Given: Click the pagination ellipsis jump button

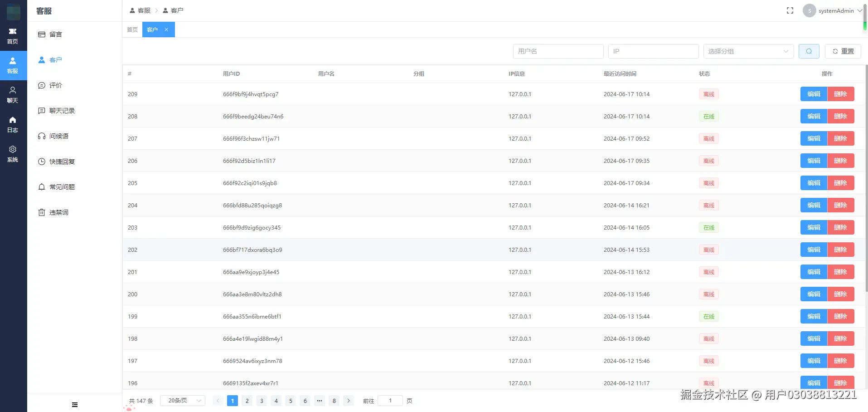Looking at the screenshot, I should (x=320, y=401).
